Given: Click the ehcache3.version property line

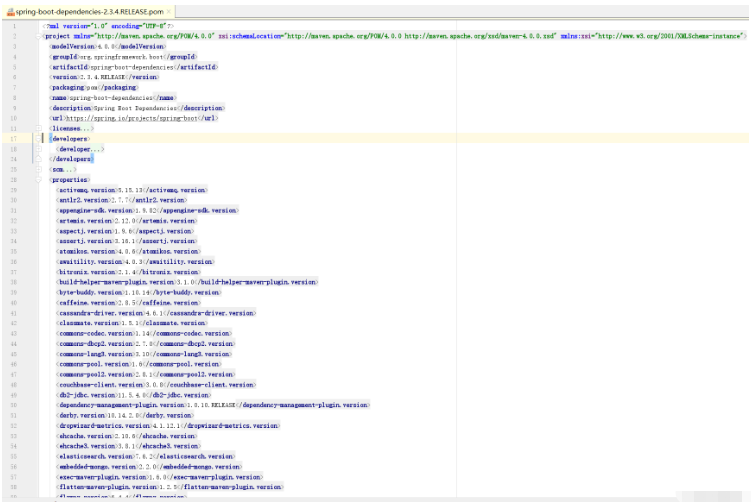Looking at the screenshot, I should 128,446.
